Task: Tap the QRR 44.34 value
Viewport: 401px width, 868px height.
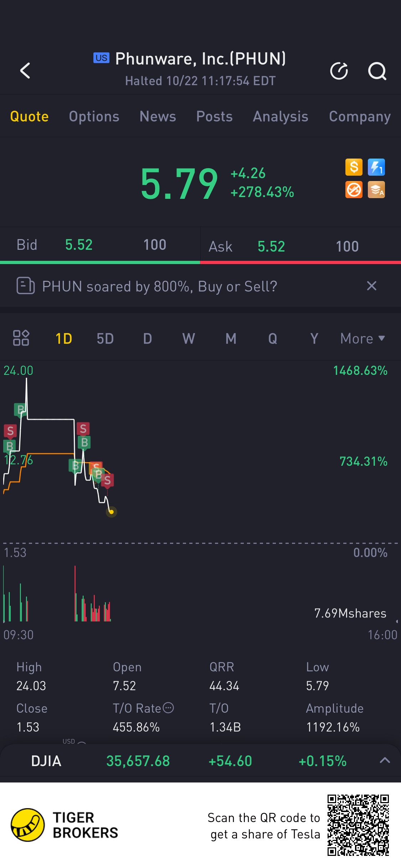Action: click(x=224, y=686)
